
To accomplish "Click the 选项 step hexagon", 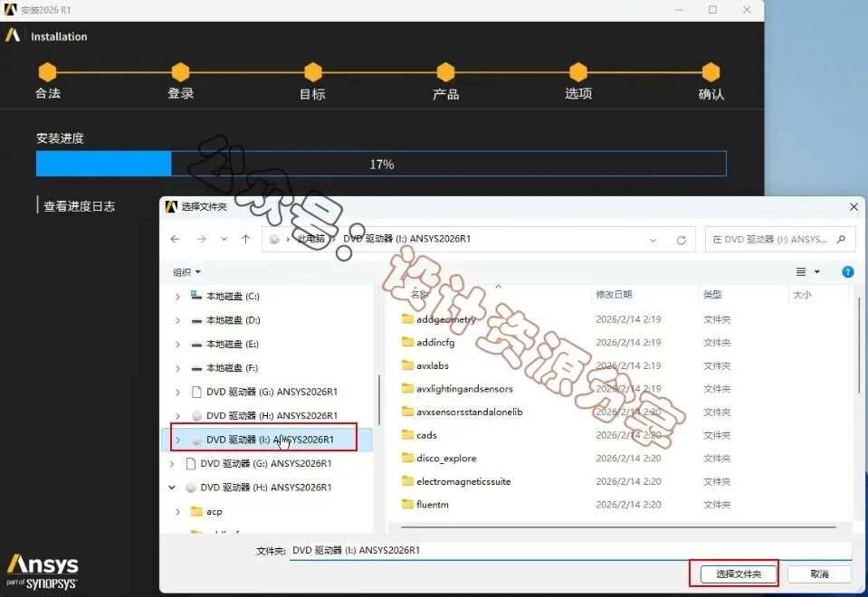I will point(578,72).
